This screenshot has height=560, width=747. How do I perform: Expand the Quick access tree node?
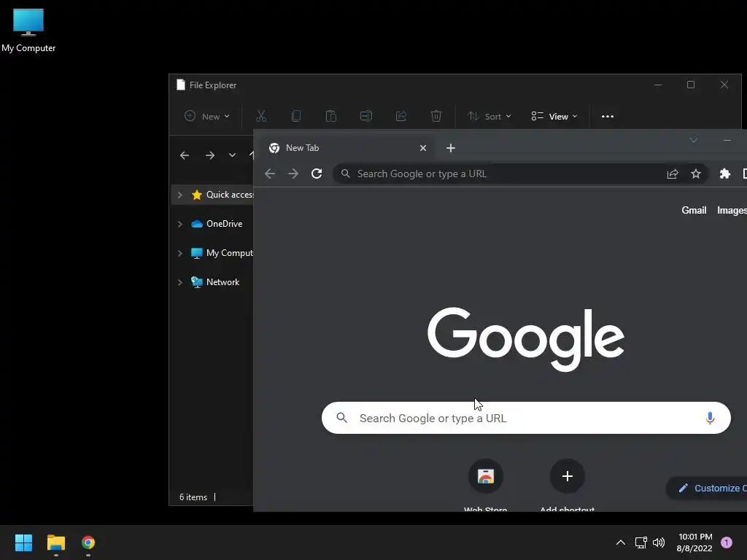point(180,195)
